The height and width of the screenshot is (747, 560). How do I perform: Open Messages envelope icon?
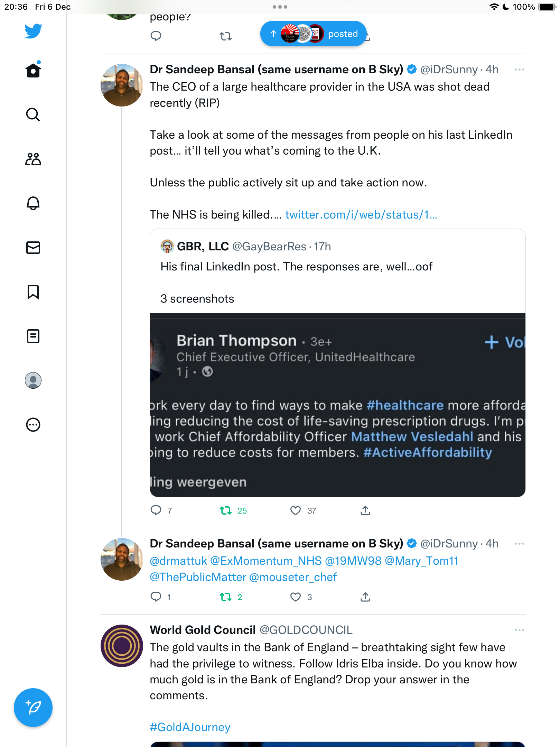pos(33,248)
